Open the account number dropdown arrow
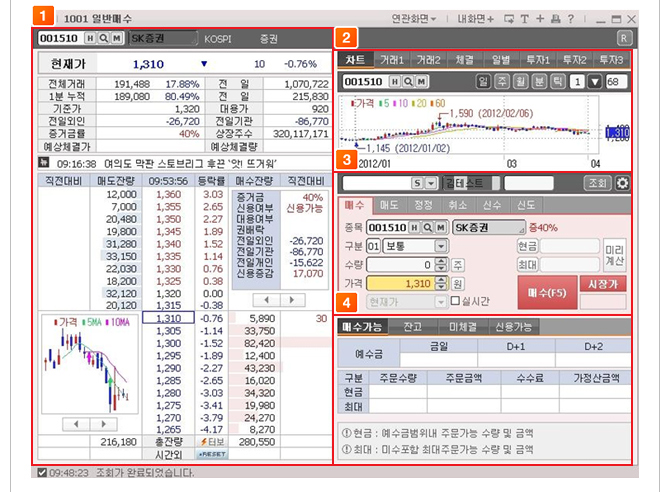Viewport: 670px width, 492px height. (431, 183)
